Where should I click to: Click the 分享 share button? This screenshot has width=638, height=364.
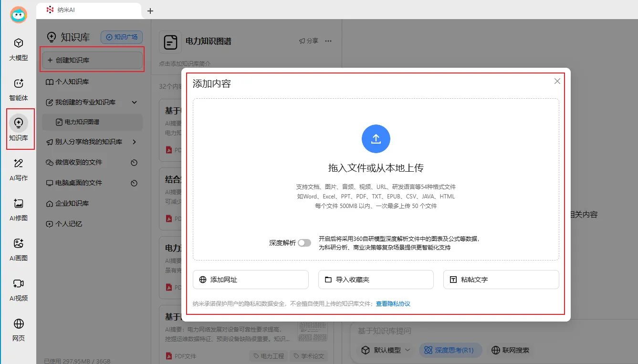pos(308,41)
